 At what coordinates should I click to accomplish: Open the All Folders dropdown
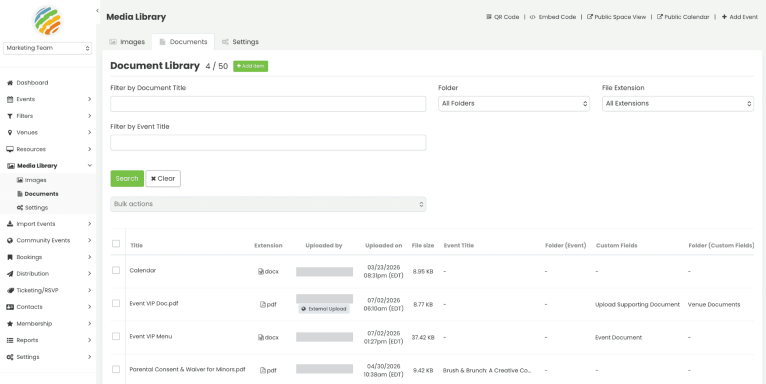click(x=514, y=104)
